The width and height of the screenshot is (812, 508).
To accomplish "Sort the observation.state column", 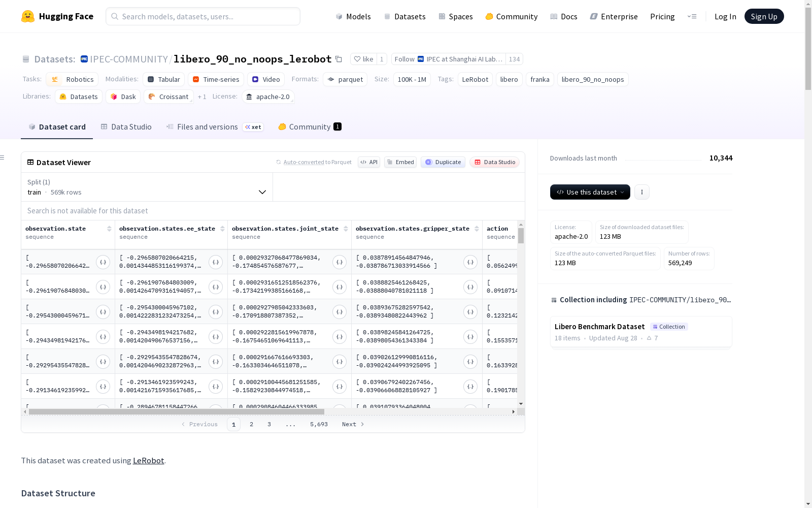I will point(109,229).
